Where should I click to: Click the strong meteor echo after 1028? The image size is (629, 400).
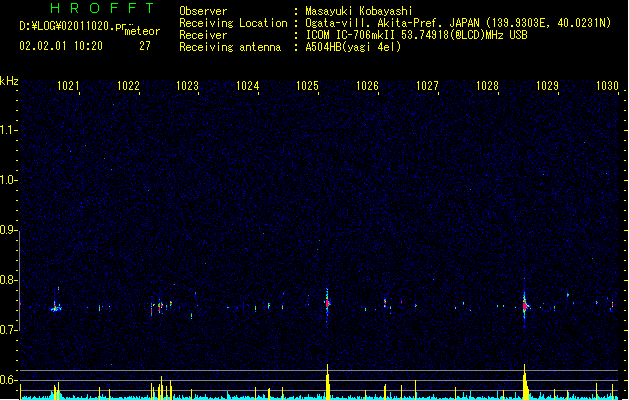coord(525,306)
